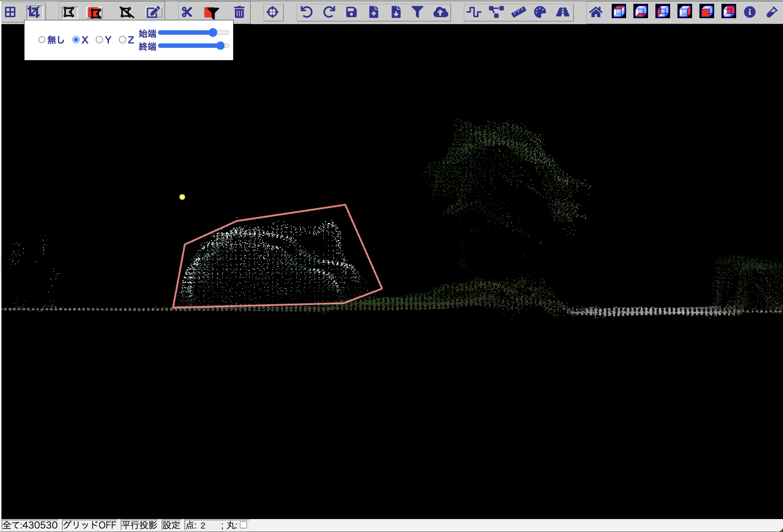The image size is (783, 532).
Task: Click the road icon
Action: [x=562, y=12]
